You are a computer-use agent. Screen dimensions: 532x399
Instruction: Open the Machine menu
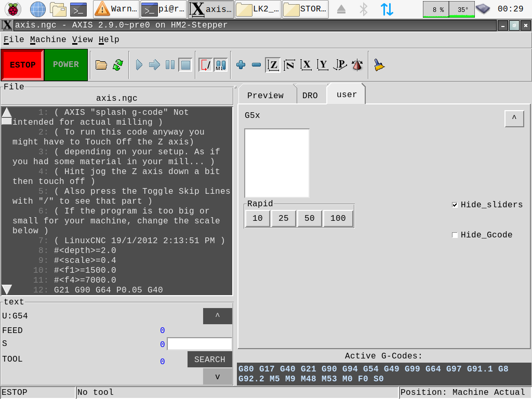48,39
